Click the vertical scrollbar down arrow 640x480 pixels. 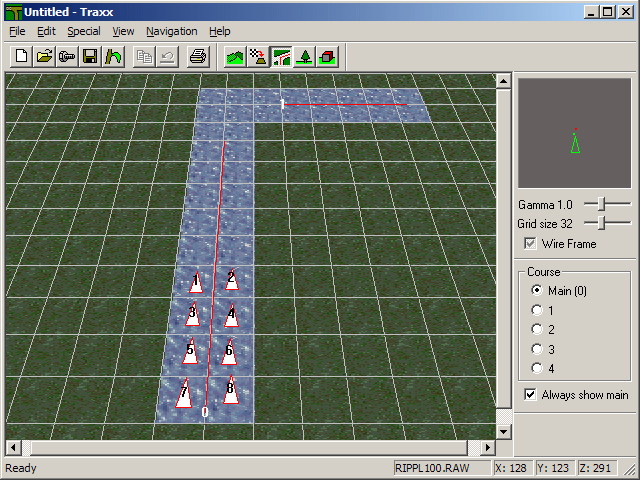pos(504,430)
